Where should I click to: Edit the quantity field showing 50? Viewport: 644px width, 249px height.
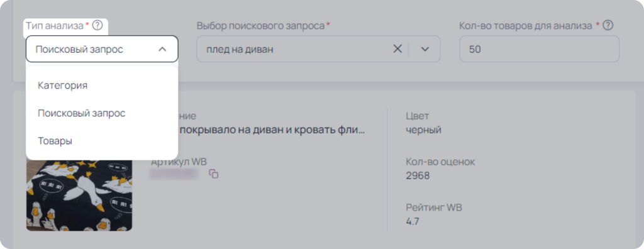click(539, 49)
